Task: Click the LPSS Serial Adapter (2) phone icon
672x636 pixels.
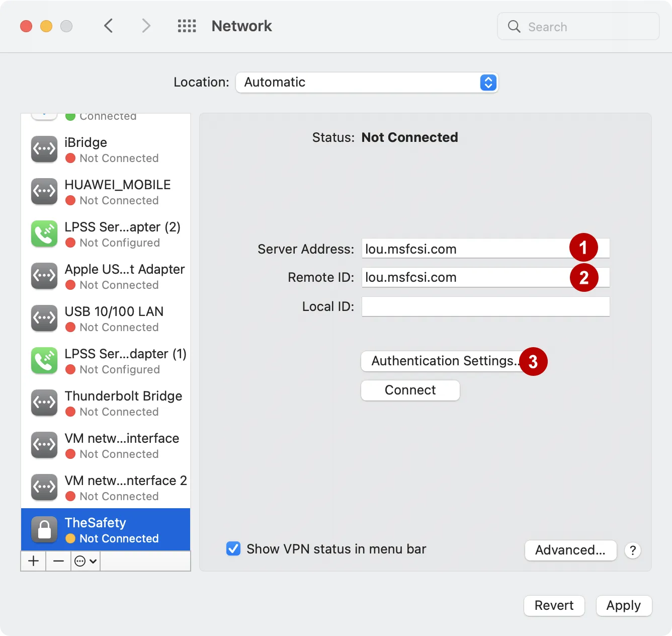Action: pyautogui.click(x=44, y=233)
